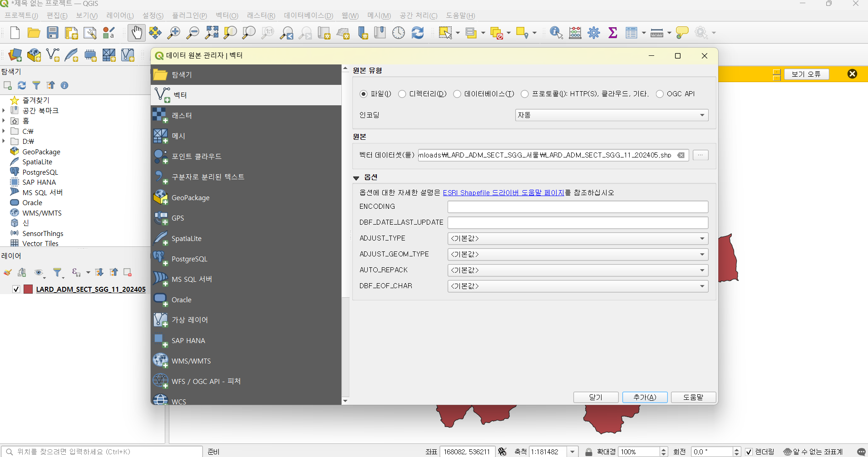The height and width of the screenshot is (457, 868).
Task: Open the 프로젝트 menu
Action: coord(21,15)
